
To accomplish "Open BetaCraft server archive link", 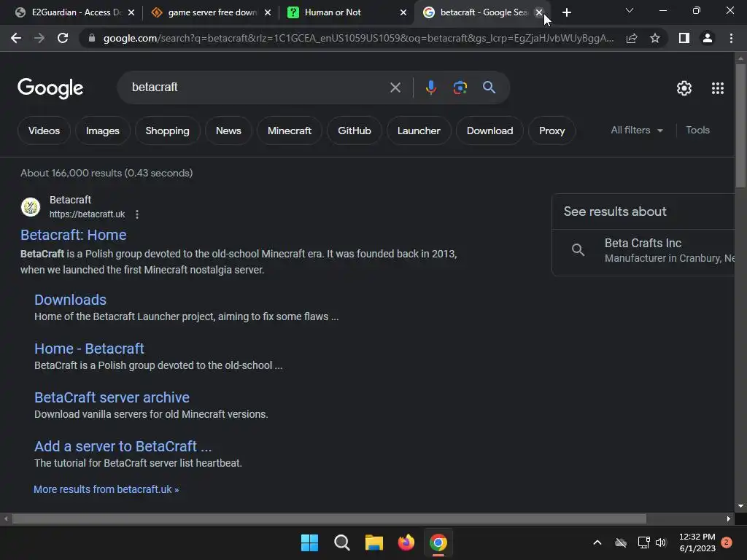I will click(112, 397).
